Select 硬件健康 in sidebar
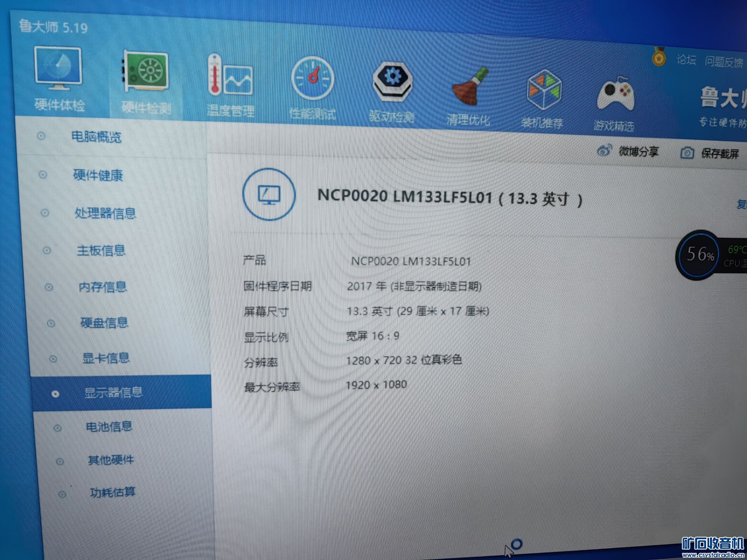This screenshot has height=560, width=747. (98, 175)
